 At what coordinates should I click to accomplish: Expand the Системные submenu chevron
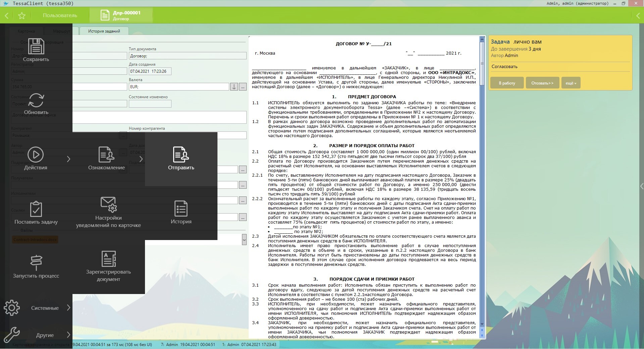pos(68,307)
